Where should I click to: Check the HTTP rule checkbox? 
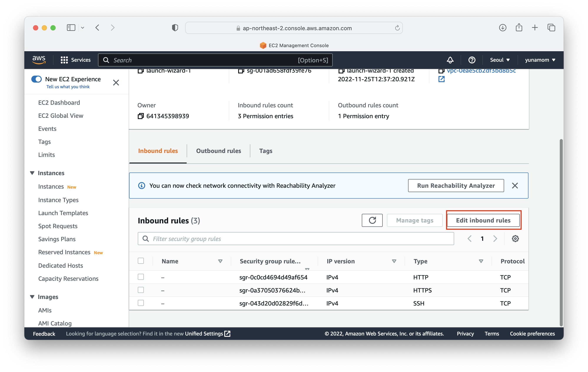click(141, 277)
